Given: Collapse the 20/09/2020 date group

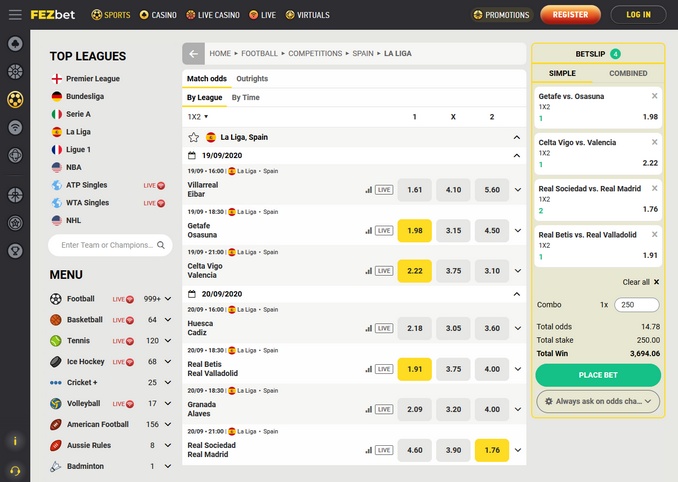Looking at the screenshot, I should click(x=517, y=294).
